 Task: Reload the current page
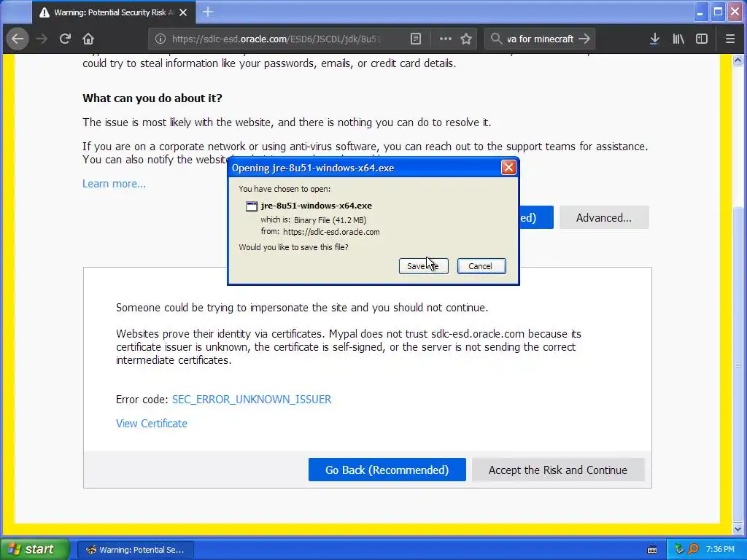pos(65,39)
